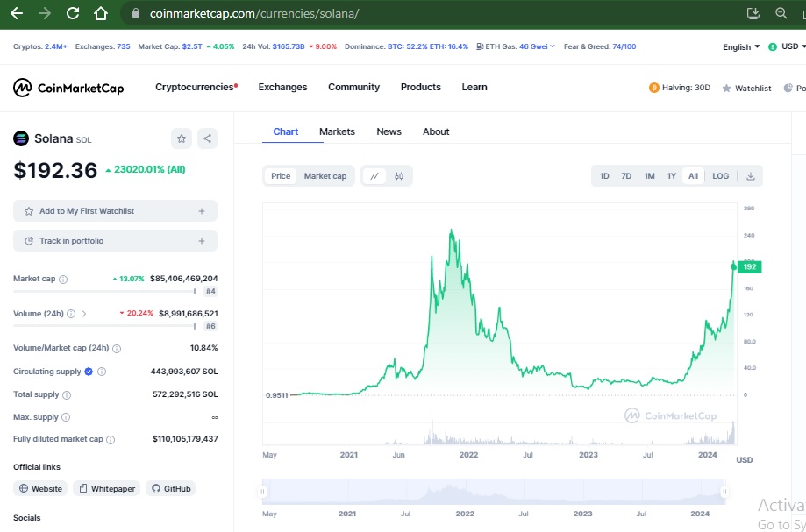806x532 pixels.
Task: Click the 192 current price marker
Action: pyautogui.click(x=750, y=267)
